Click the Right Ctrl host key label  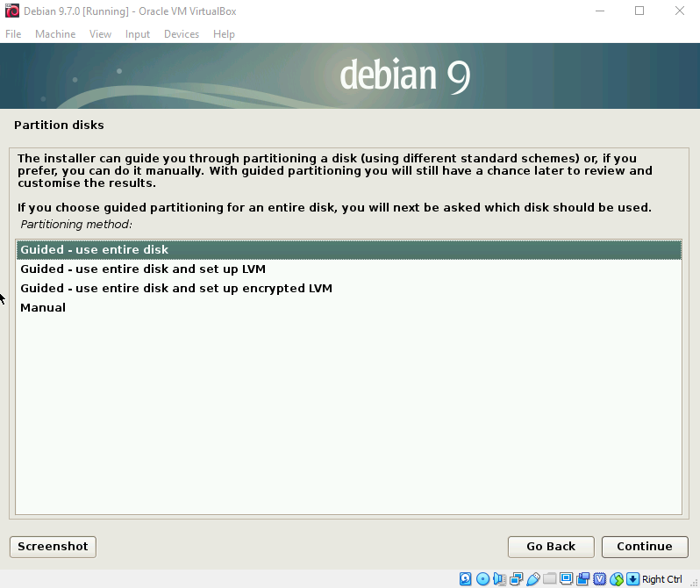point(661,579)
